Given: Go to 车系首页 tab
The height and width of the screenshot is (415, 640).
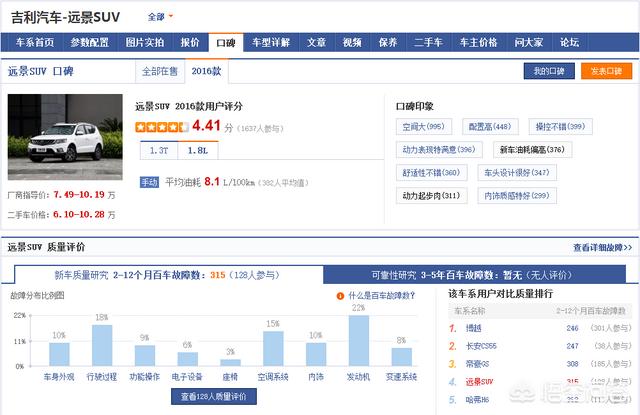Looking at the screenshot, I should (35, 42).
